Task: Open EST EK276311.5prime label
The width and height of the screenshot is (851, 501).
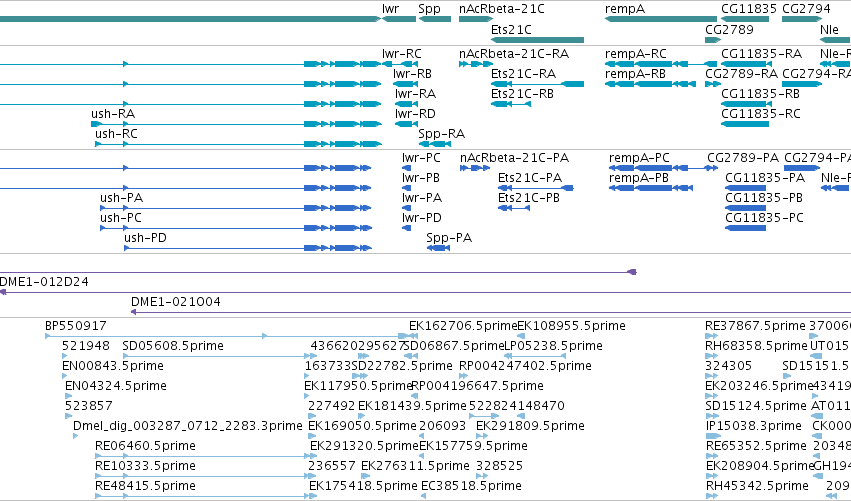Action: (415, 467)
